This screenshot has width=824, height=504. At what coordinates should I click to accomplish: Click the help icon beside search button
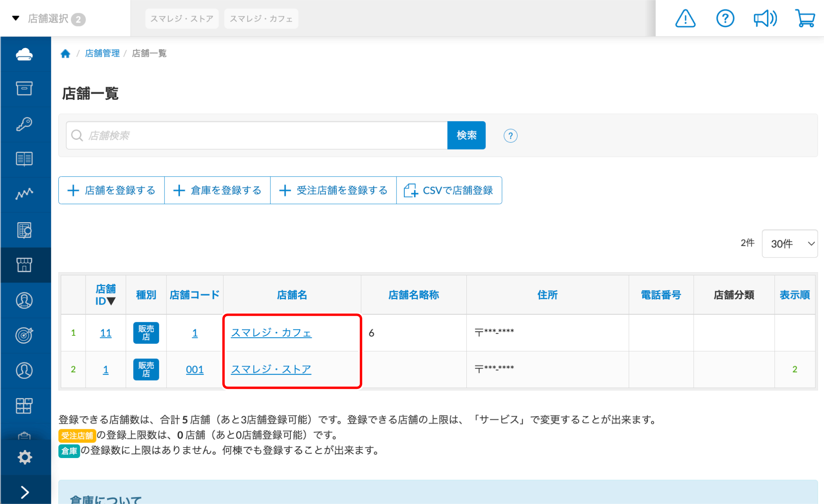[510, 136]
